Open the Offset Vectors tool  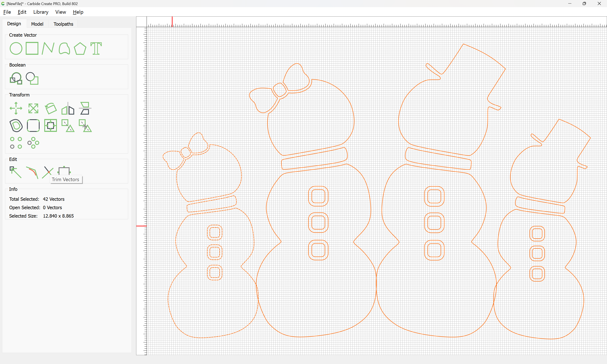16,126
